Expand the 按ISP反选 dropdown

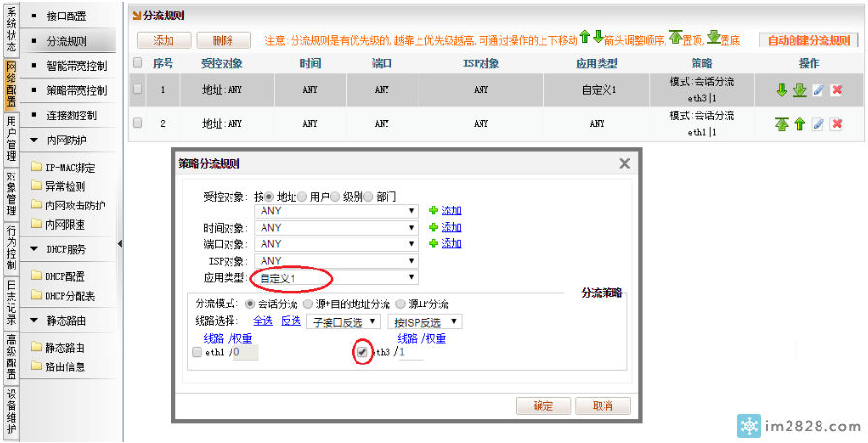click(x=424, y=321)
